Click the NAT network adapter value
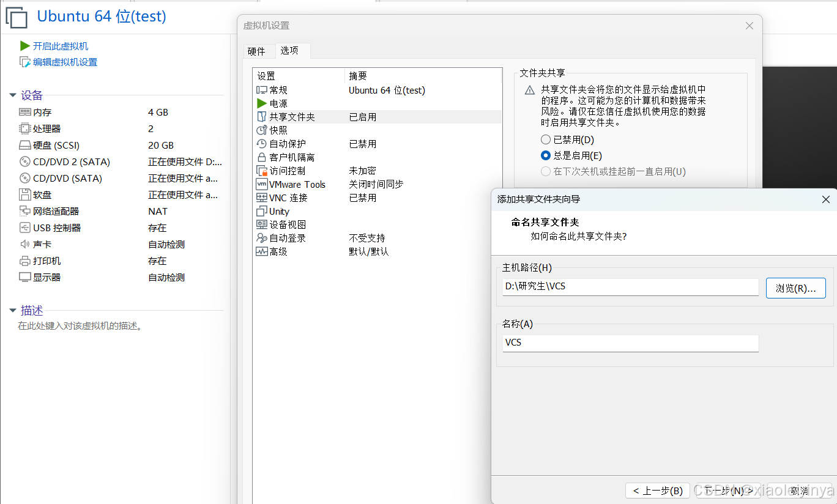 [157, 212]
